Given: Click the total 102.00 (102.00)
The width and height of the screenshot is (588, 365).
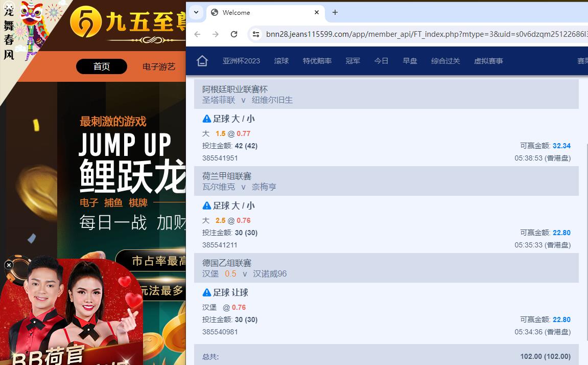Looking at the screenshot, I should pyautogui.click(x=545, y=356).
